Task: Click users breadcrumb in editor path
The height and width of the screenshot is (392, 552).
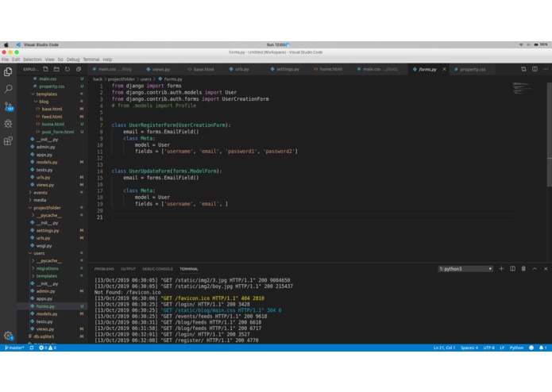Action: [x=146, y=79]
